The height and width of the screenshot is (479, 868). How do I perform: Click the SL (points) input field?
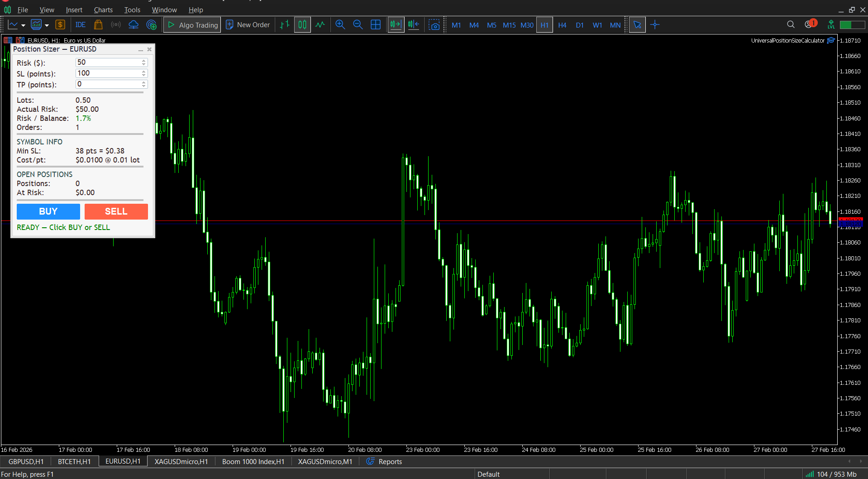click(109, 73)
